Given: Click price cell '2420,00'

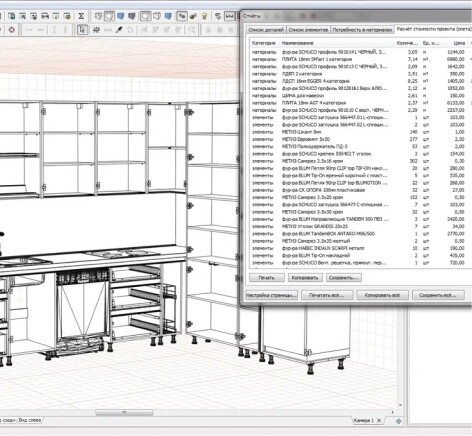Looking at the screenshot, I should coord(456,219).
